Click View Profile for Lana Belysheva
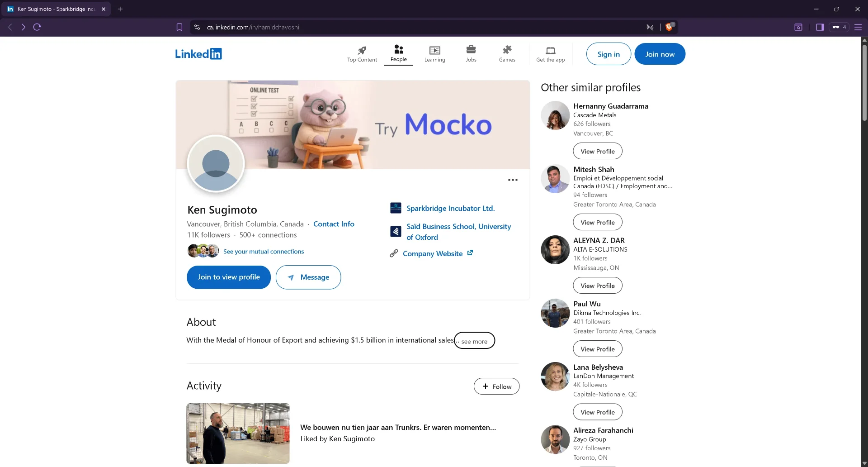The width and height of the screenshot is (868, 467). tap(598, 412)
